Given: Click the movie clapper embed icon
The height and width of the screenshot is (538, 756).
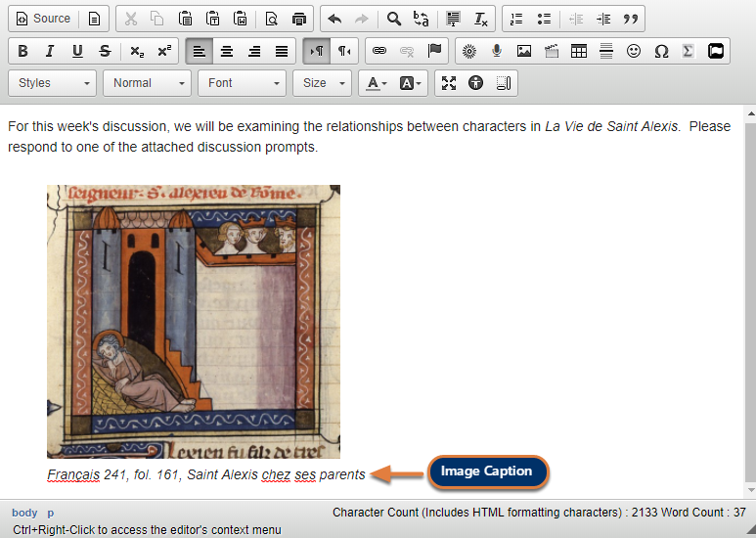Looking at the screenshot, I should point(552,51).
